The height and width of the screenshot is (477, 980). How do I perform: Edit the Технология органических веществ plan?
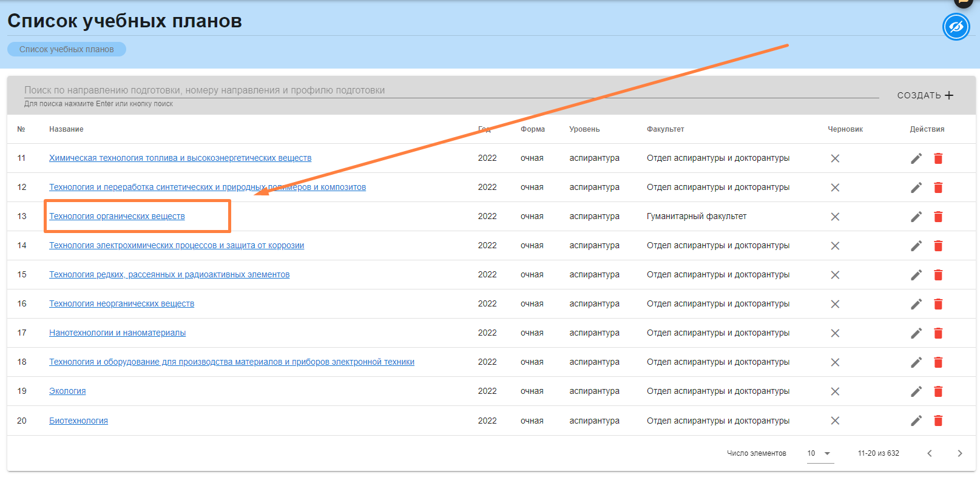click(916, 217)
